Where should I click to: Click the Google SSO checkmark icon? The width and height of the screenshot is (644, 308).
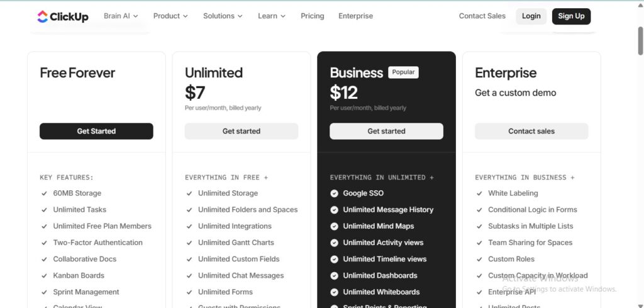point(335,193)
